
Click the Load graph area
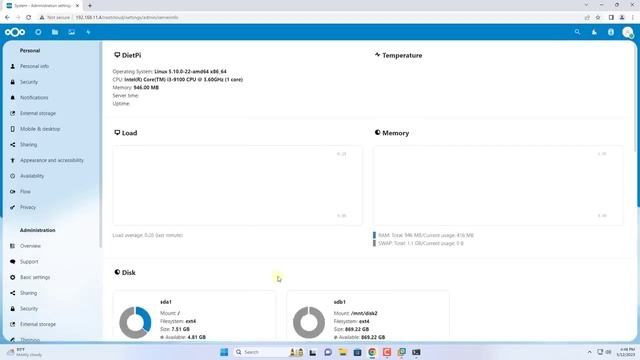[x=237, y=185]
